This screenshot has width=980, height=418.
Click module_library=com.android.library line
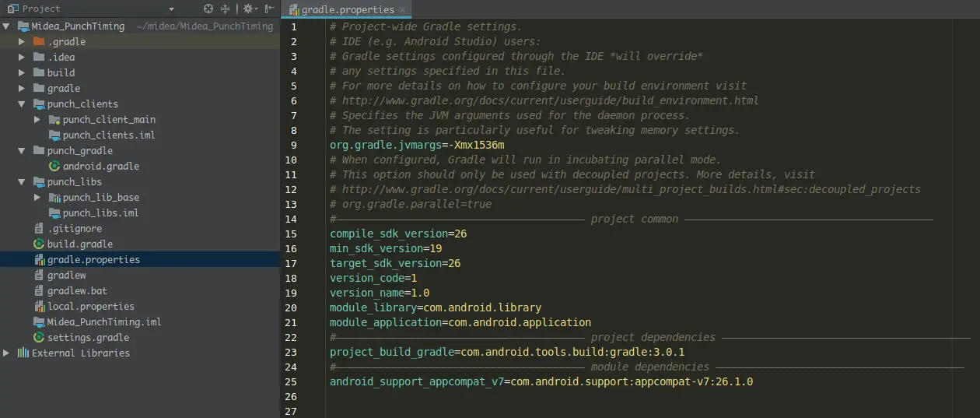click(x=436, y=307)
